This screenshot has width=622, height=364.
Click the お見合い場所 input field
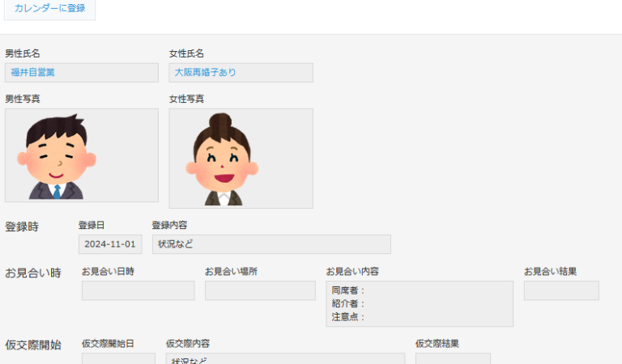[260, 291]
